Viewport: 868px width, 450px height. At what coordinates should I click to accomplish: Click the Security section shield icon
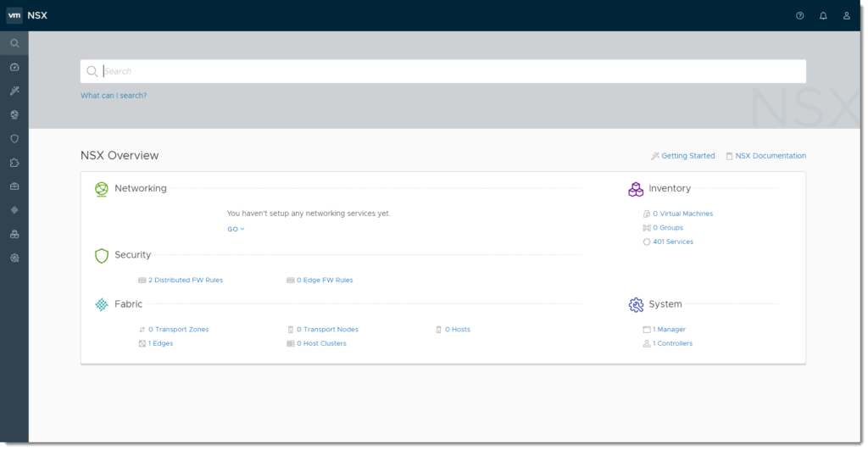[x=102, y=256]
